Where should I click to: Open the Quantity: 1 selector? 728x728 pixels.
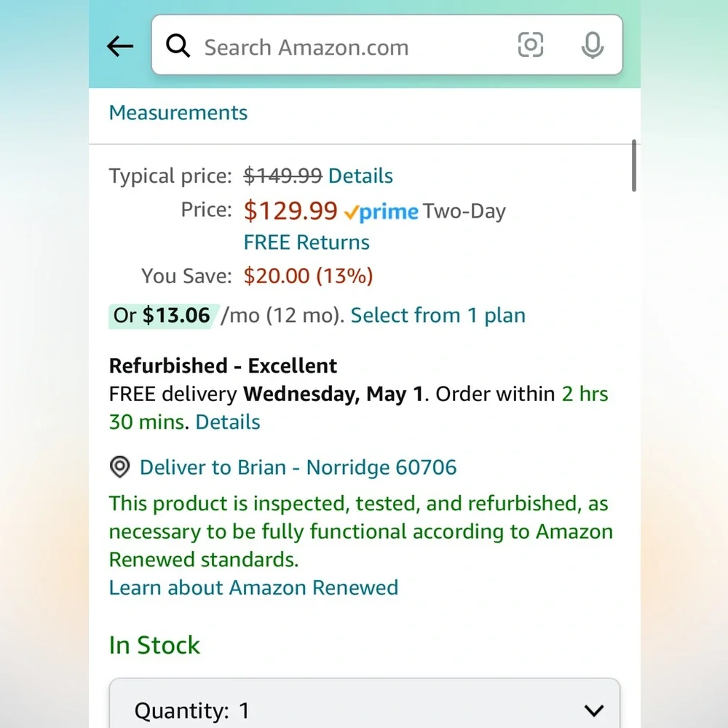click(365, 703)
